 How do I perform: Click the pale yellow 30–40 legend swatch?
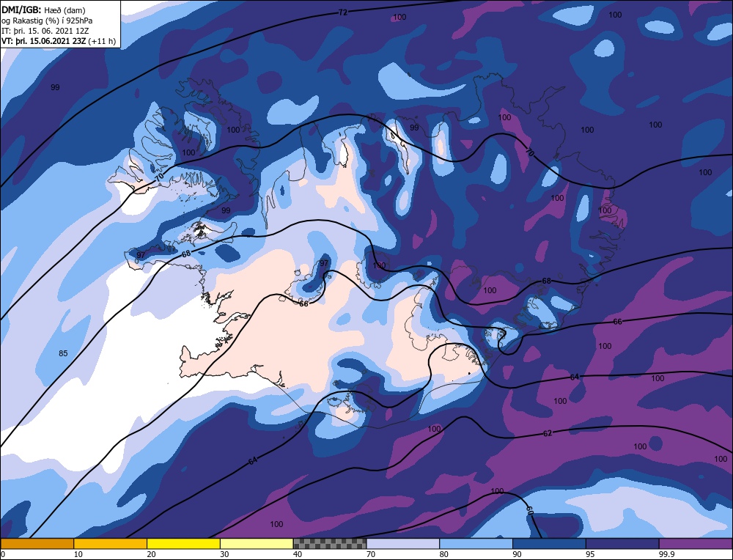(x=257, y=543)
